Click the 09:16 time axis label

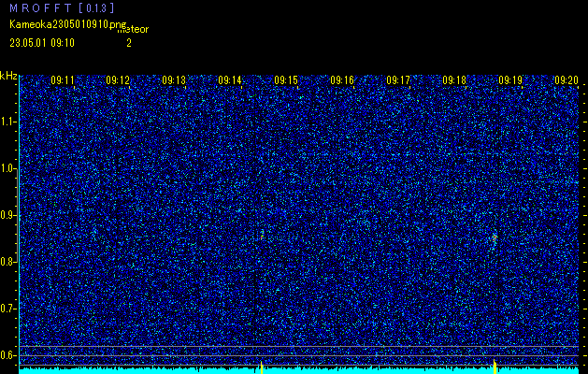pos(342,80)
